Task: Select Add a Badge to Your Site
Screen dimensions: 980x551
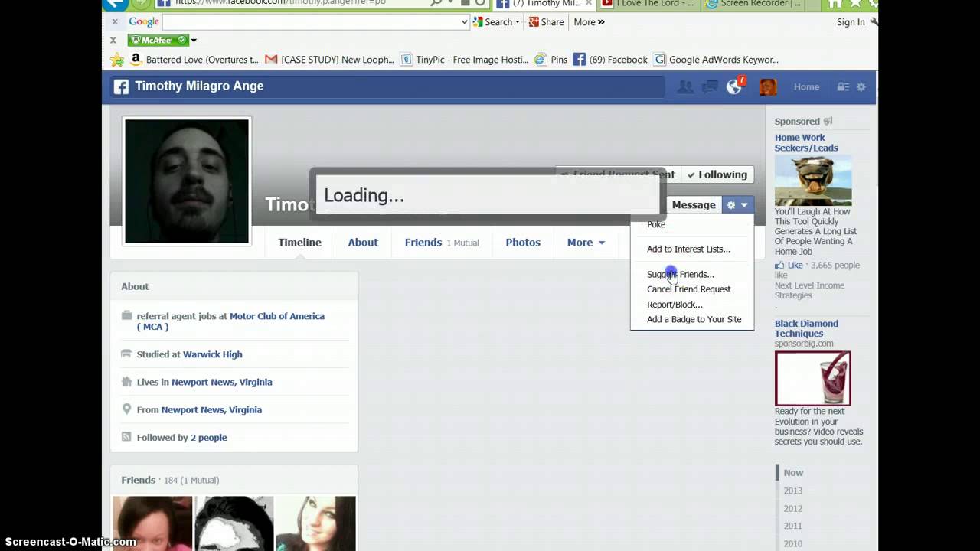Action: coord(694,319)
